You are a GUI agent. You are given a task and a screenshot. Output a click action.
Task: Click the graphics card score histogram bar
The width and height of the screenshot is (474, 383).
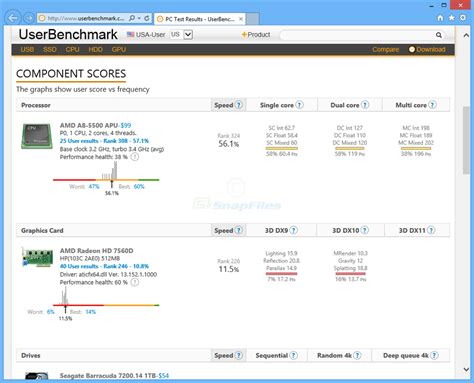65,296
